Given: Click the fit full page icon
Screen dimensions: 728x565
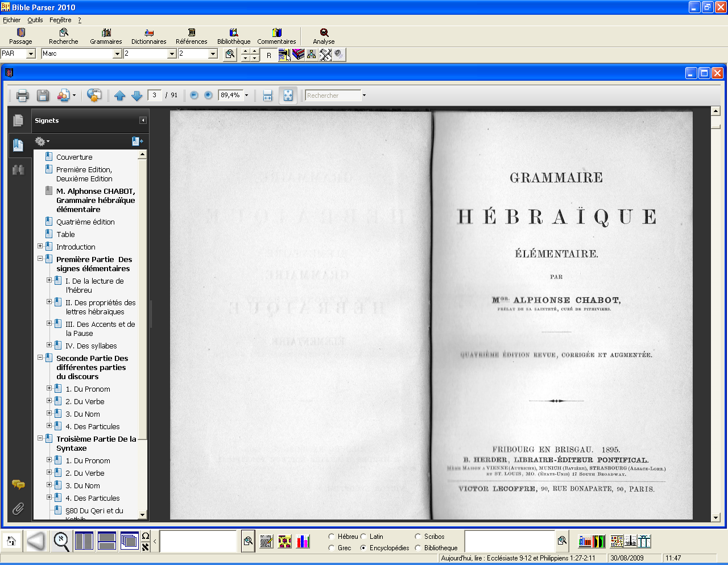Looking at the screenshot, I should [x=288, y=95].
